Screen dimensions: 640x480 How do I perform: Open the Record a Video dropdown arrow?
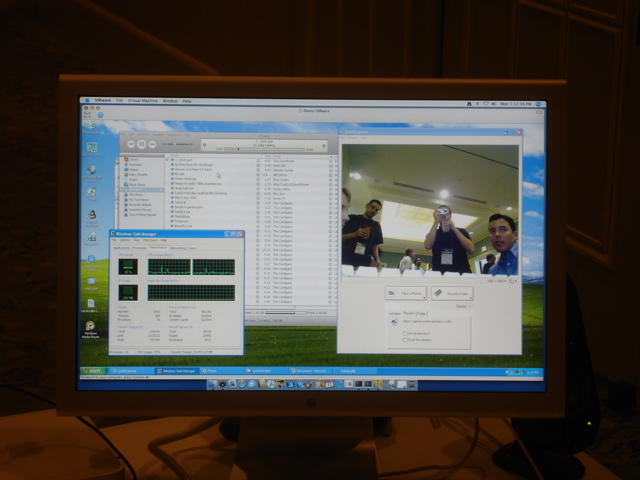tap(471, 298)
